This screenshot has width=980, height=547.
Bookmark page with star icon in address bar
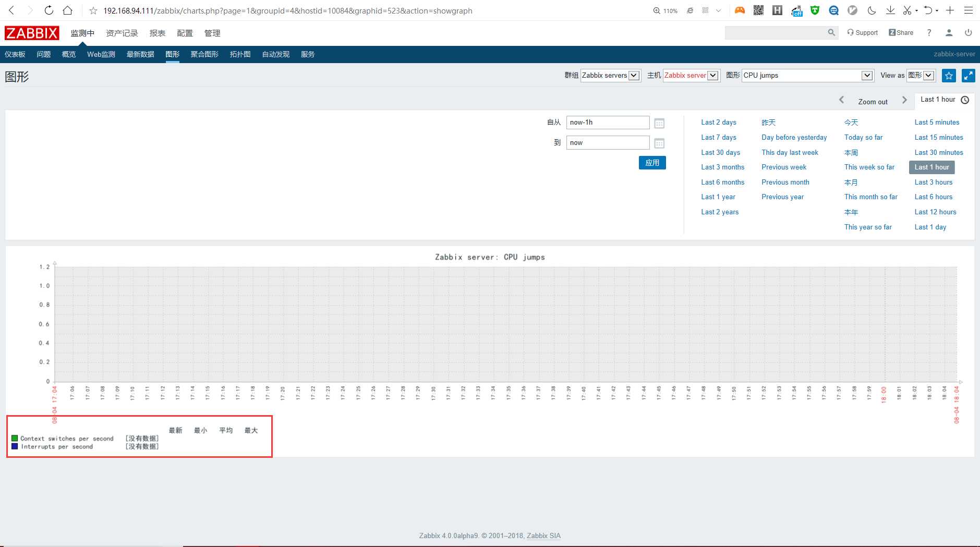point(93,10)
